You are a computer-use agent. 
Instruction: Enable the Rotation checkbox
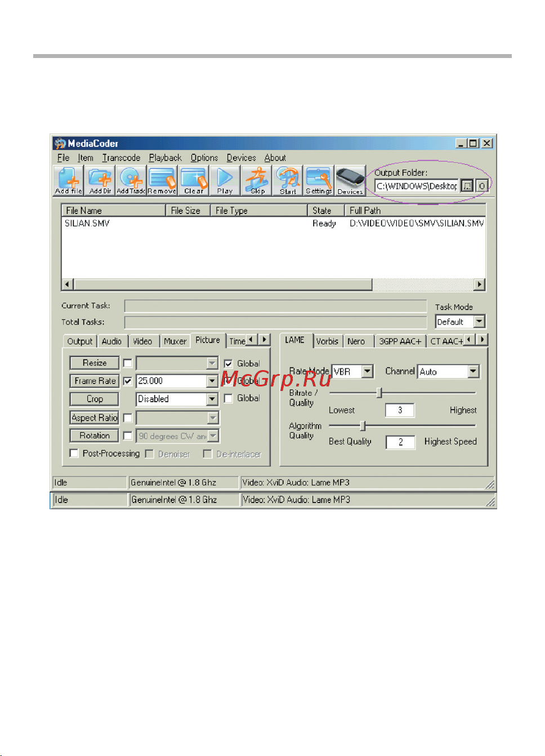(x=128, y=436)
